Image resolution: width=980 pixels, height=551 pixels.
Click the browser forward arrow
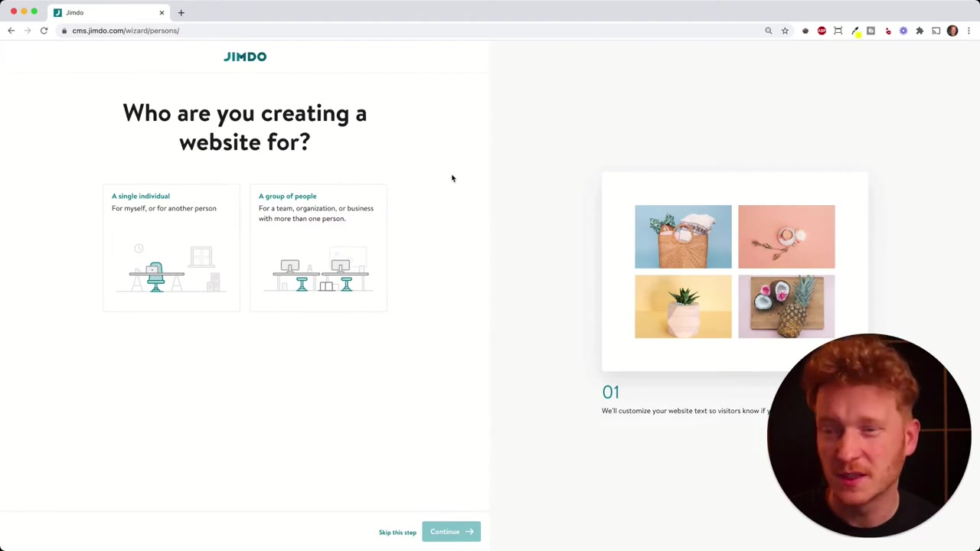(28, 31)
